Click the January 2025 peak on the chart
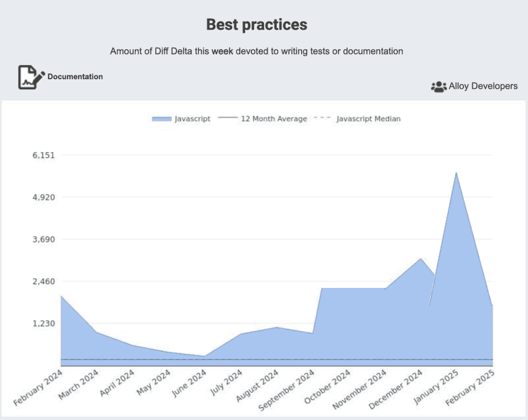Viewport: 528px width, 420px height. 456,173
